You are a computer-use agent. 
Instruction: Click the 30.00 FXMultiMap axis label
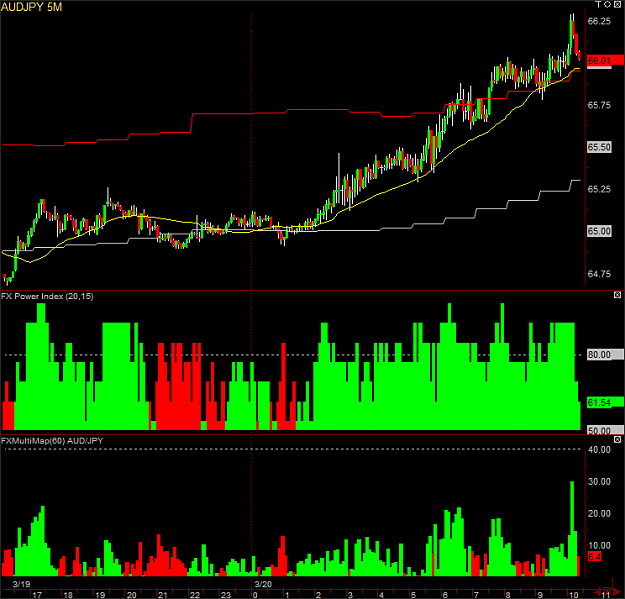coord(599,482)
